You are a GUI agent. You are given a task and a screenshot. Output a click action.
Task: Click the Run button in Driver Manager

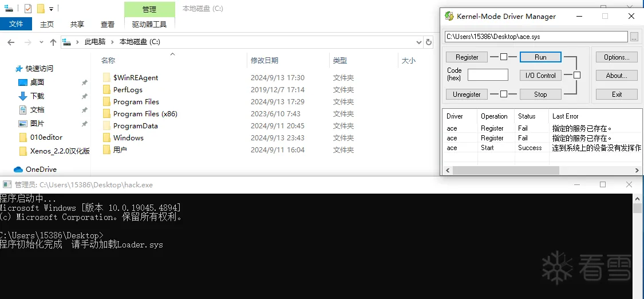[540, 57]
